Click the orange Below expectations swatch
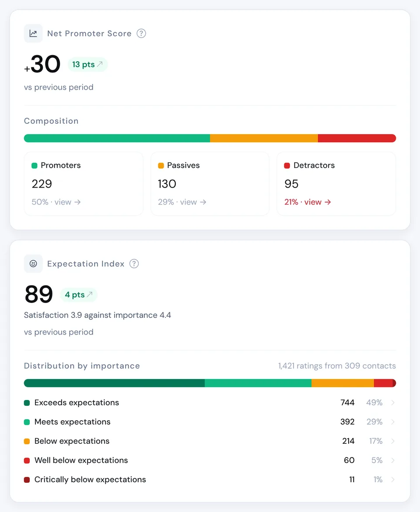Viewport: 420px width, 512px height. [27, 442]
